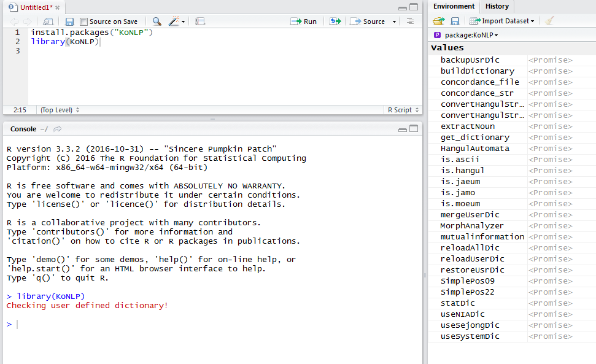Re-run previous code region icon
This screenshot has height=364, width=596.
[335, 21]
